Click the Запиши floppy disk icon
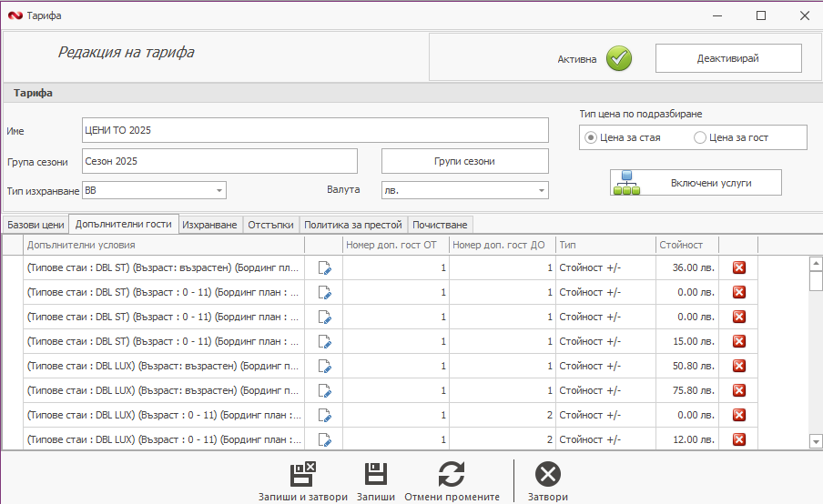 click(376, 474)
